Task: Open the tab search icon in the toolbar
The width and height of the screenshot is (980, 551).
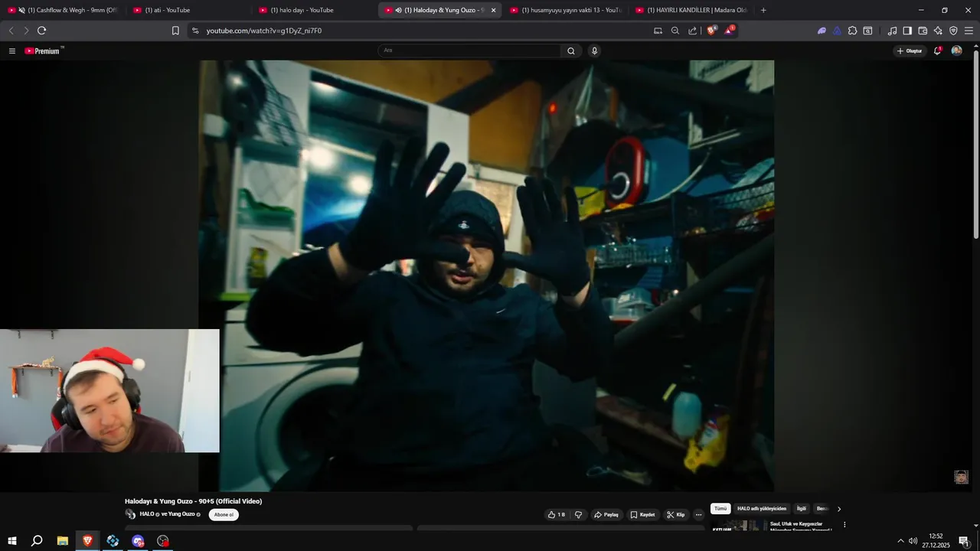Action: pyautogui.click(x=867, y=31)
